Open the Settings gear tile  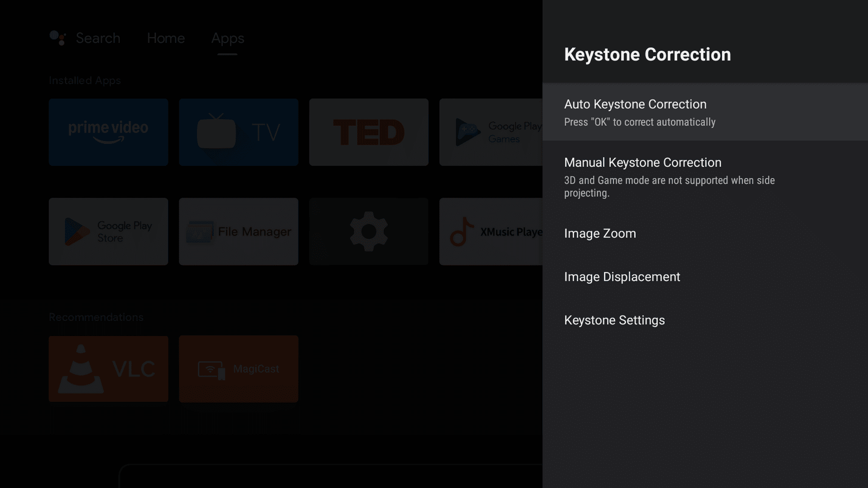pos(369,232)
